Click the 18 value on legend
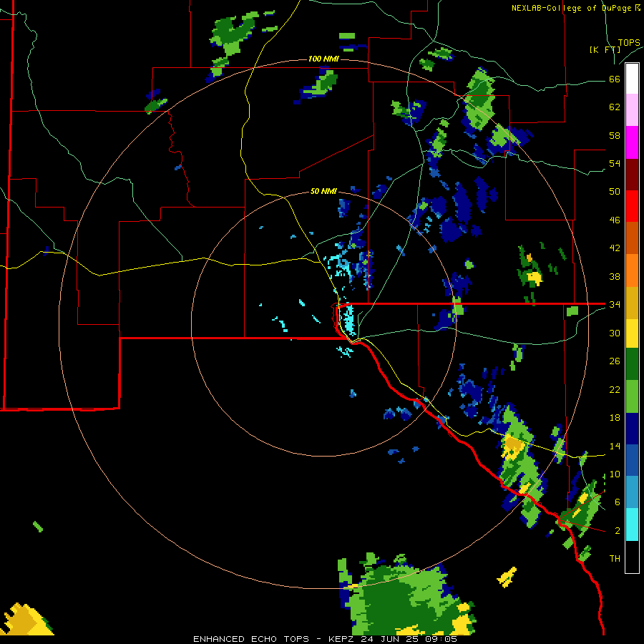 click(x=615, y=418)
